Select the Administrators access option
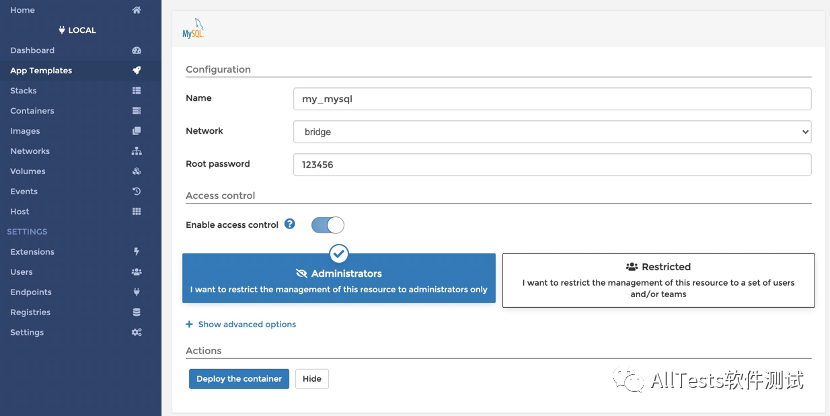 click(339, 278)
